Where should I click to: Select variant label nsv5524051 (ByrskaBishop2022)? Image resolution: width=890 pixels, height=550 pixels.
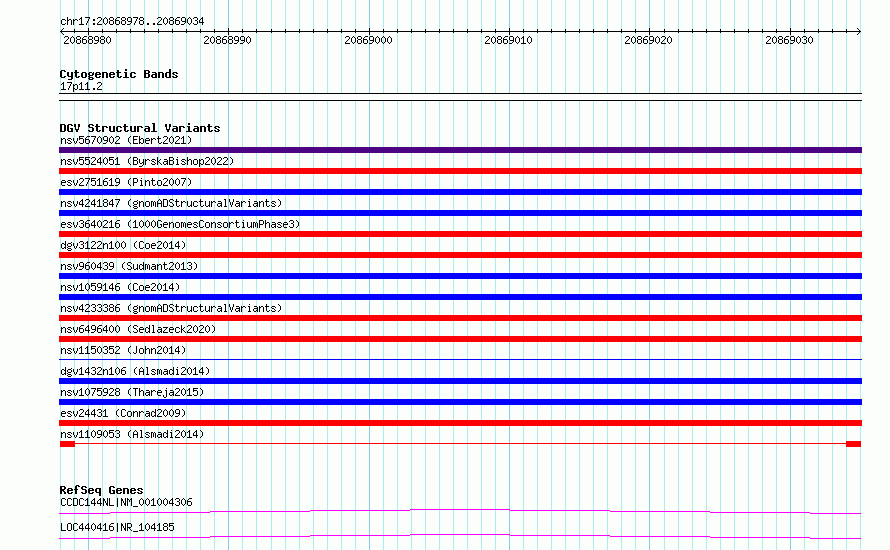coord(147,161)
